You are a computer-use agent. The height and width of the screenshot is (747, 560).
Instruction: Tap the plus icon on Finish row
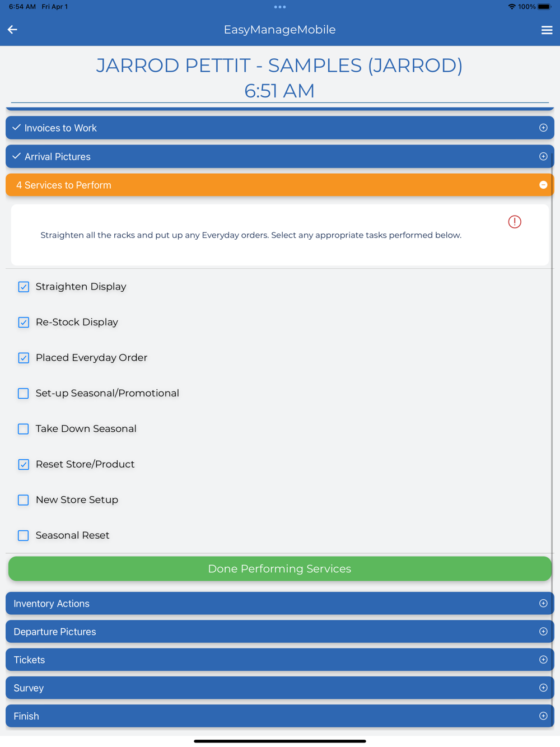(x=543, y=716)
